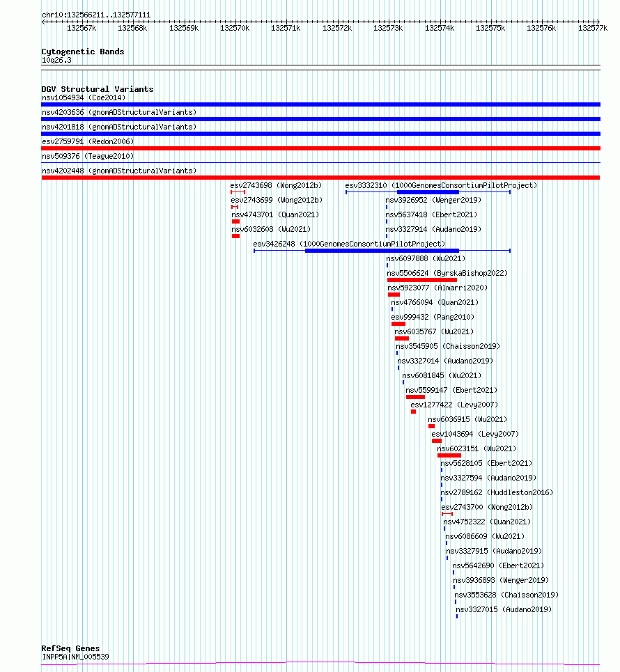This screenshot has height=672, width=620.
Task: Open nsv4203636 gnomADStructuralVariants entry
Action: pyautogui.click(x=119, y=112)
